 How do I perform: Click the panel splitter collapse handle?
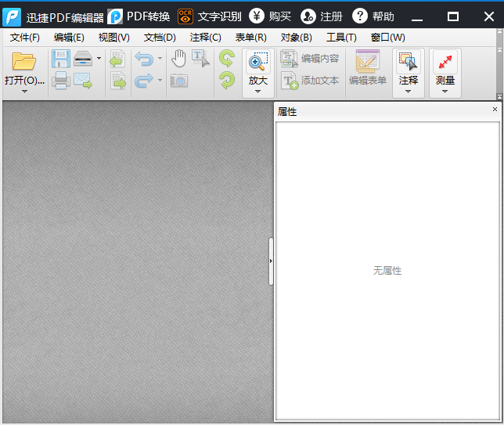pyautogui.click(x=271, y=261)
